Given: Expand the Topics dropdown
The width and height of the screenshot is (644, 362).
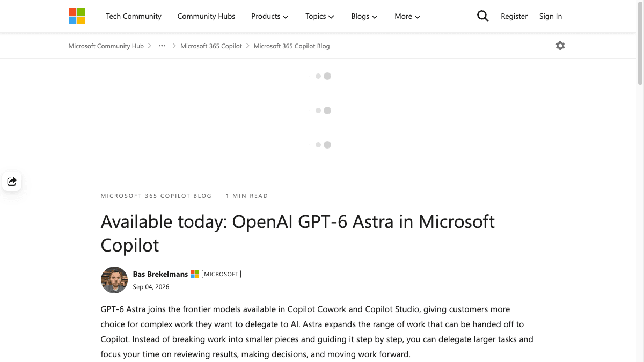Looking at the screenshot, I should [x=320, y=16].
